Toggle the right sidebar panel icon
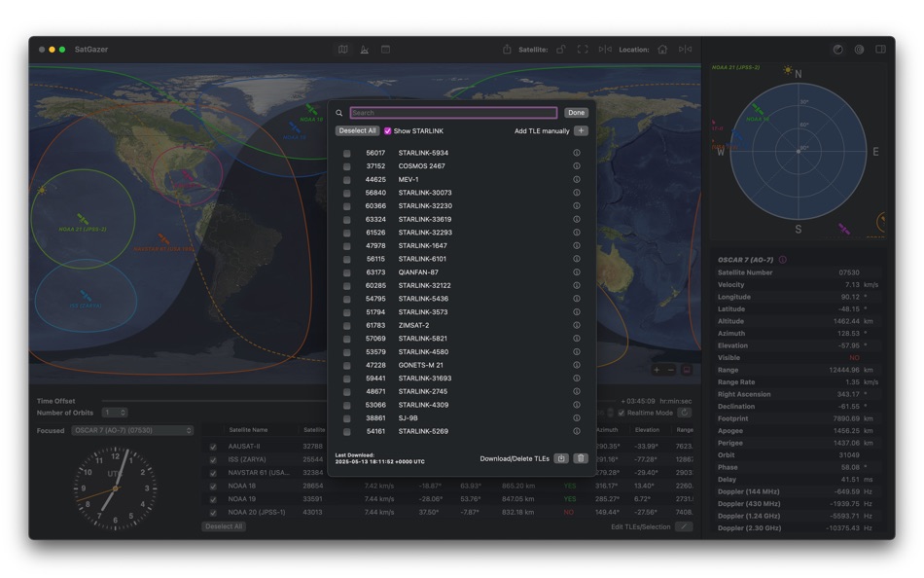Viewport: 924px width, 578px height. coord(880,50)
